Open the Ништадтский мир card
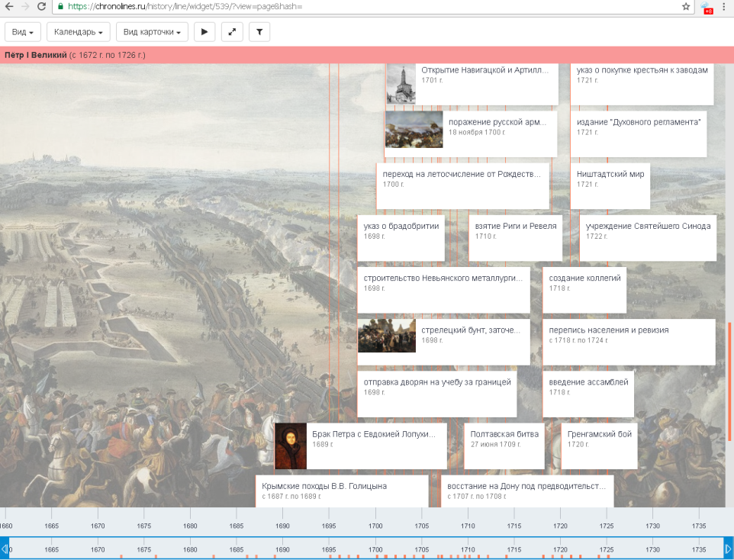 pos(610,185)
